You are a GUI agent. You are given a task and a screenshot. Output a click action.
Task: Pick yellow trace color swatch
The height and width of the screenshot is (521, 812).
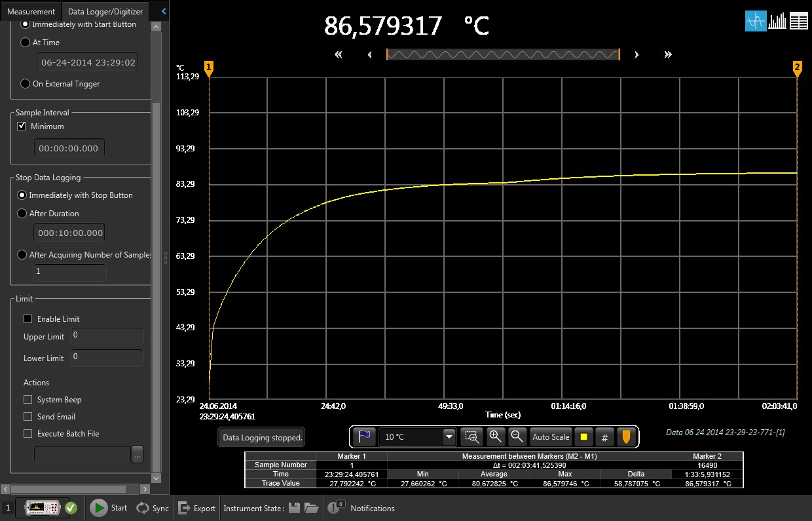coord(583,436)
